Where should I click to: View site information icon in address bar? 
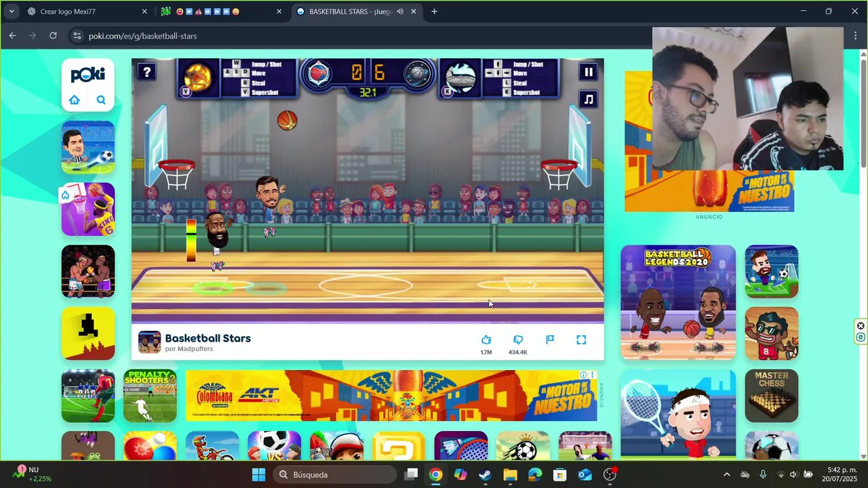tap(77, 36)
